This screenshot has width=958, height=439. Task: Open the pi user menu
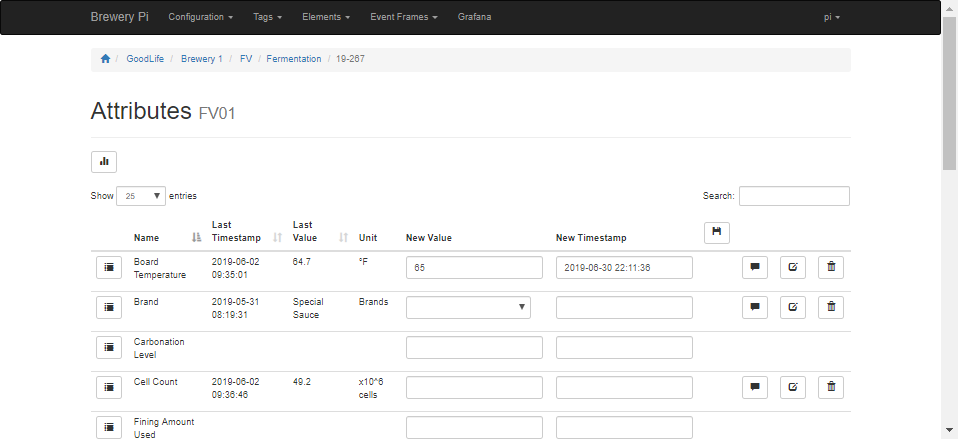[832, 17]
